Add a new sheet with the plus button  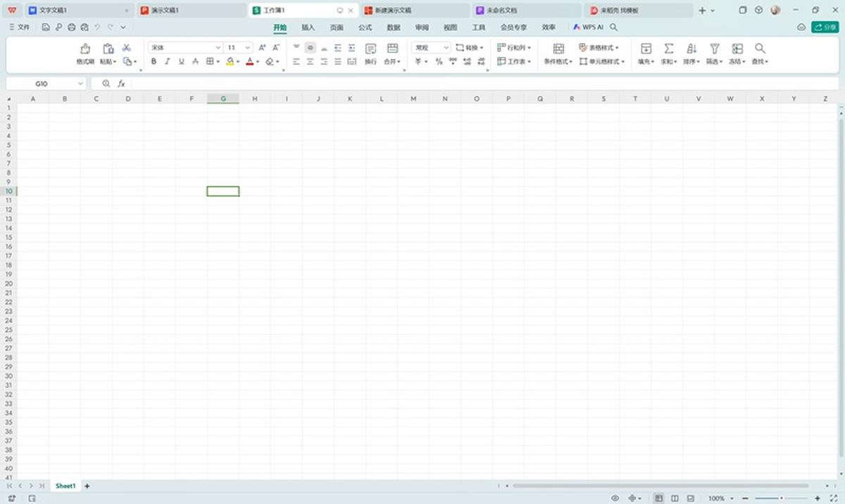click(x=87, y=486)
